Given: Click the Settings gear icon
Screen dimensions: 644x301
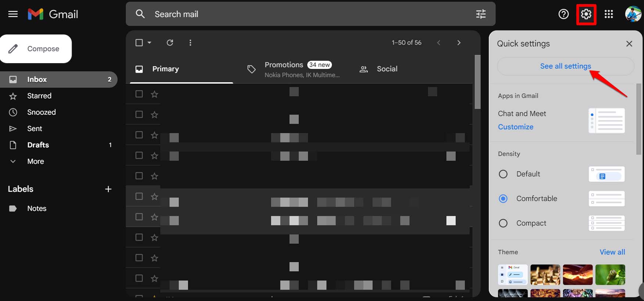Looking at the screenshot, I should tap(586, 14).
